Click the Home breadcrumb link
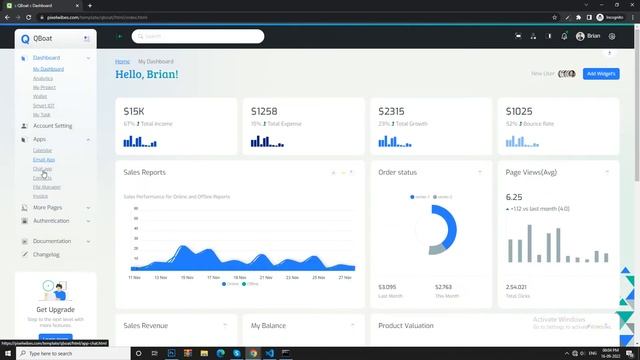640x360 pixels. point(122,61)
